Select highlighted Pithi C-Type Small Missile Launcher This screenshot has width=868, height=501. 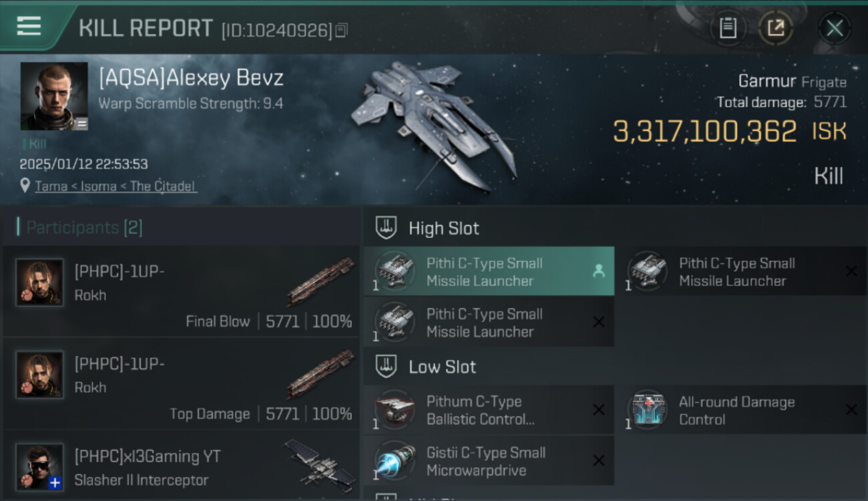point(489,271)
